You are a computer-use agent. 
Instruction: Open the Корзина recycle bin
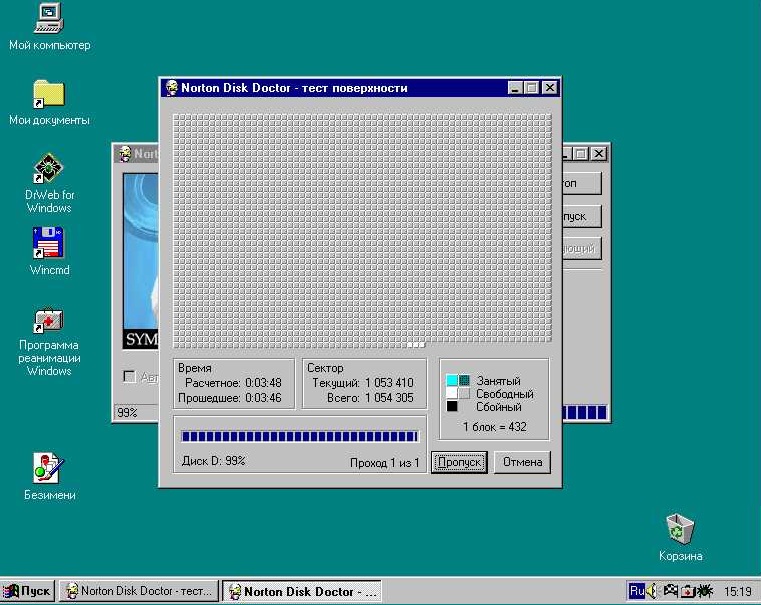[x=680, y=529]
